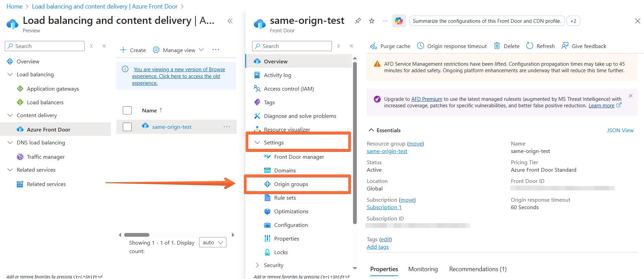Screen dimensions: 644x279
Task: Click the Tags icon in the resource menu
Action: coord(257,102)
